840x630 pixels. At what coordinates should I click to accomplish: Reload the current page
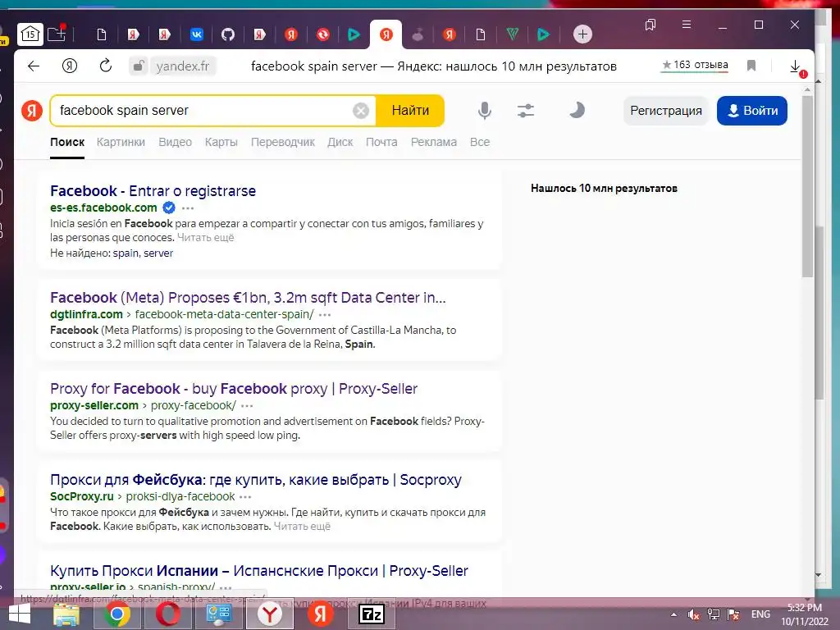pos(106,66)
